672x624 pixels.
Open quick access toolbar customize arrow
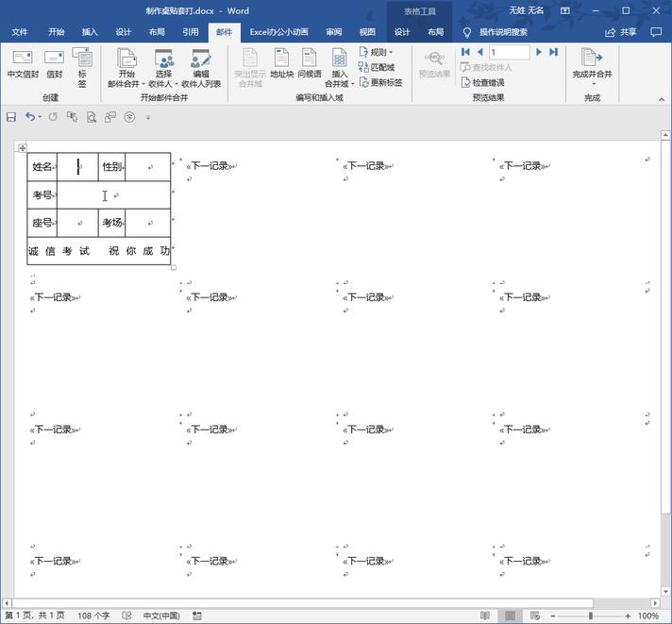click(148, 117)
